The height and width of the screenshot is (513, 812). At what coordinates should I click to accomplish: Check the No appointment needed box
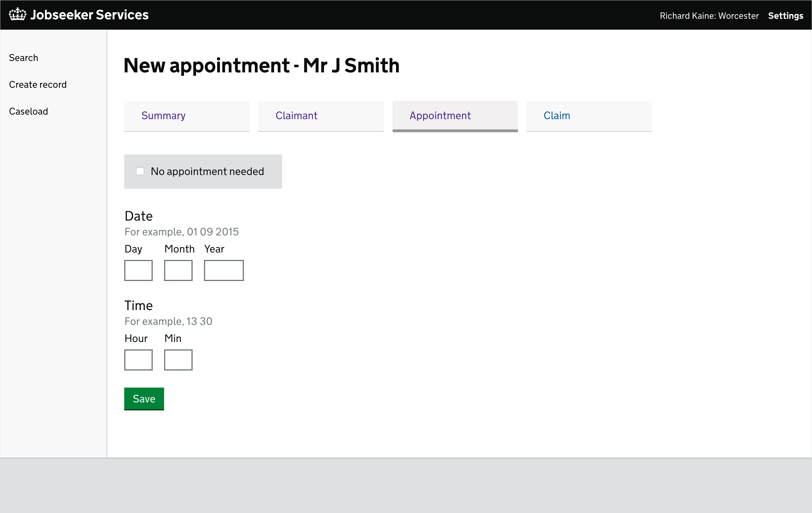(x=140, y=171)
